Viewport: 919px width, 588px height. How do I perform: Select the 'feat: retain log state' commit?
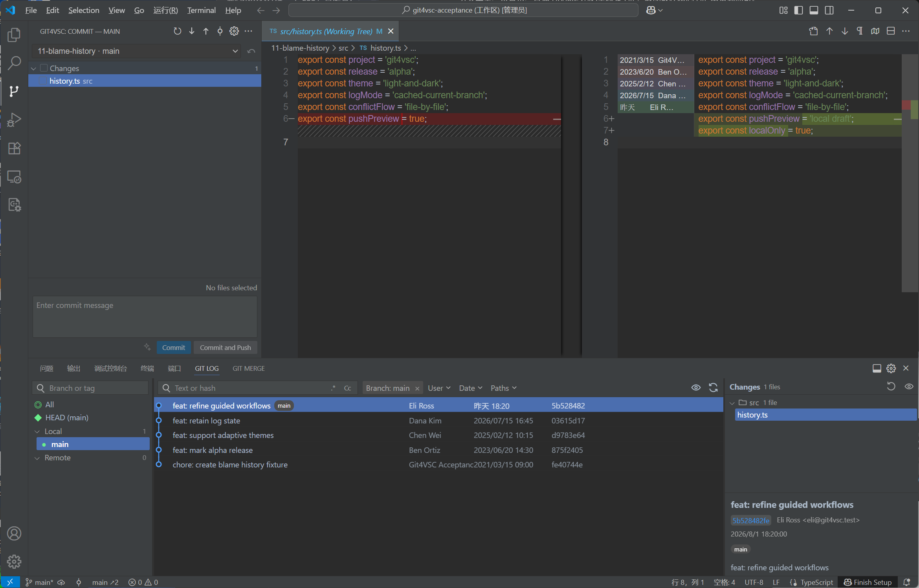[438, 420]
